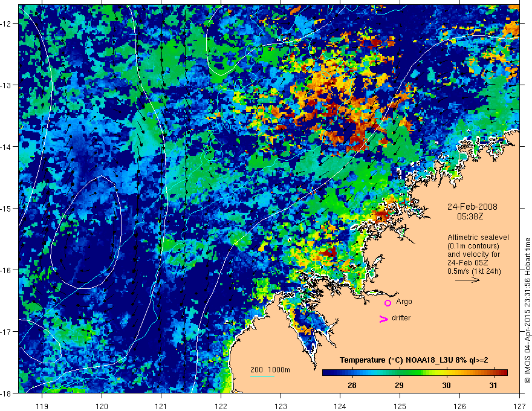Viewport: 532px width, 411px height.
Task: Click the longitude 127 axis label
Action: pyautogui.click(x=519, y=406)
